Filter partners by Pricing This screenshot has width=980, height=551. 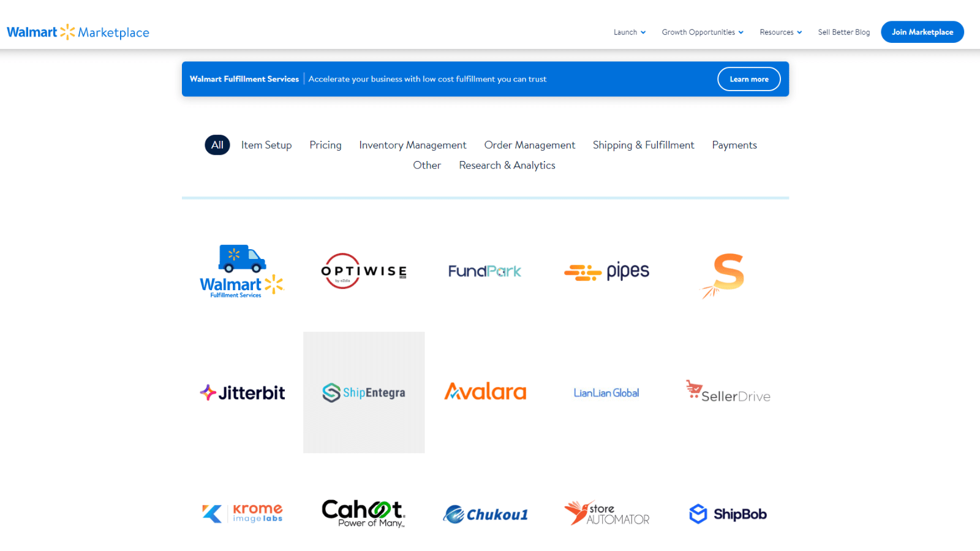tap(325, 145)
